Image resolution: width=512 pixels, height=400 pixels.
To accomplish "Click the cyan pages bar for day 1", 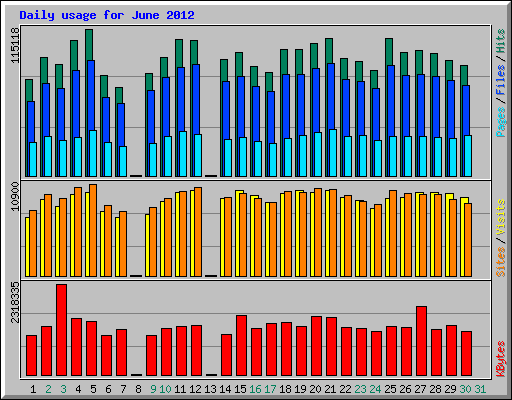I will (33, 159).
